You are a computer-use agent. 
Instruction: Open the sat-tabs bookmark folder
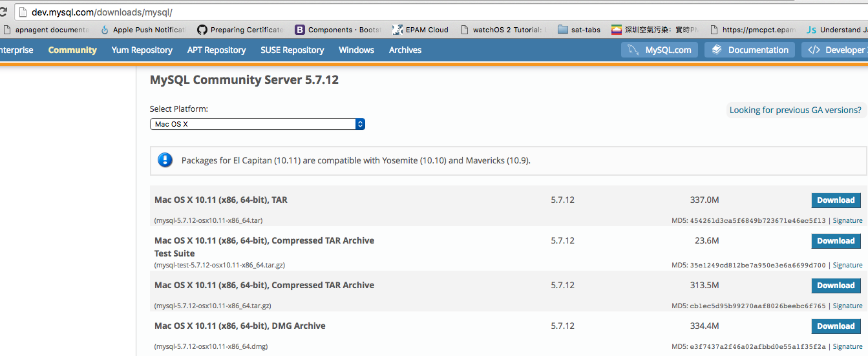tap(579, 30)
